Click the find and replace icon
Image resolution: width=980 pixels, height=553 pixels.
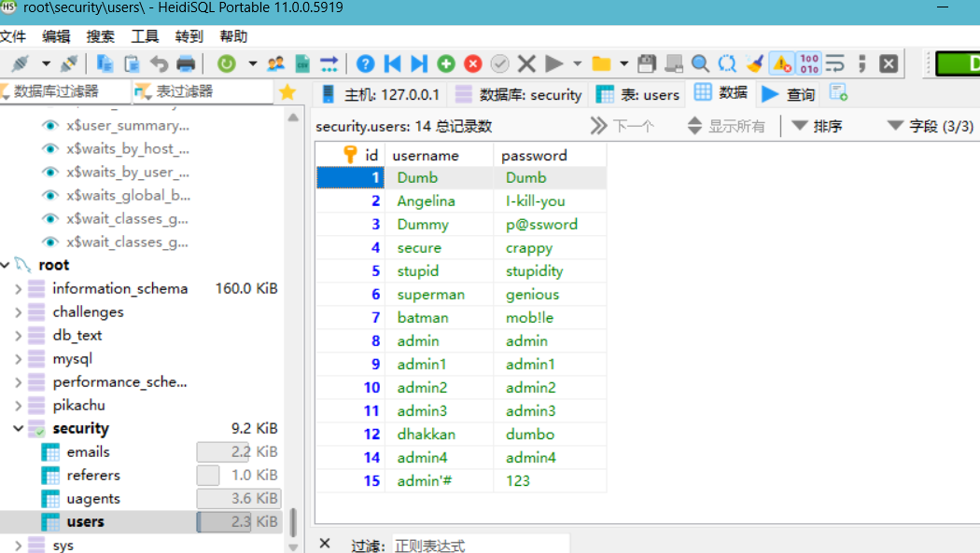click(x=727, y=63)
